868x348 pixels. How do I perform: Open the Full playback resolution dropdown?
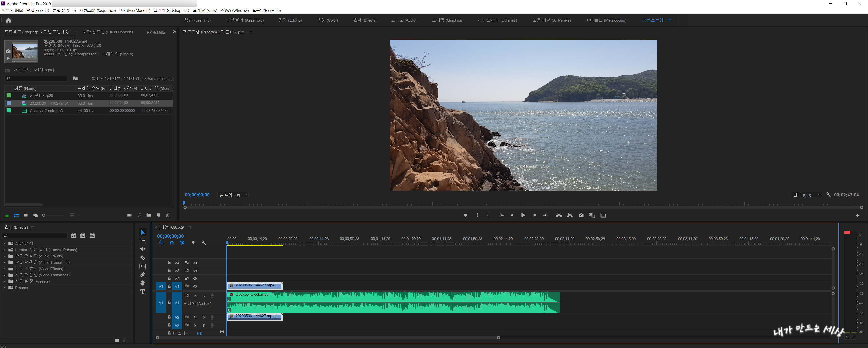tap(806, 195)
